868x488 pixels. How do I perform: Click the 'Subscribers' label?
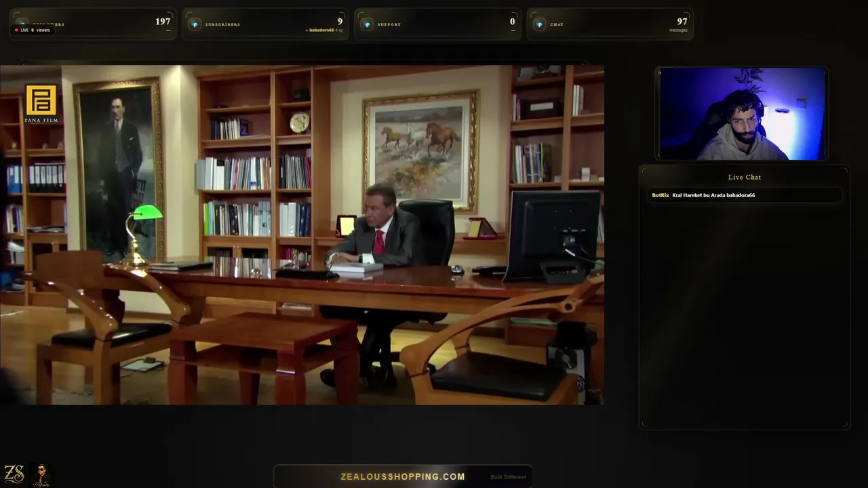pyautogui.click(x=222, y=24)
